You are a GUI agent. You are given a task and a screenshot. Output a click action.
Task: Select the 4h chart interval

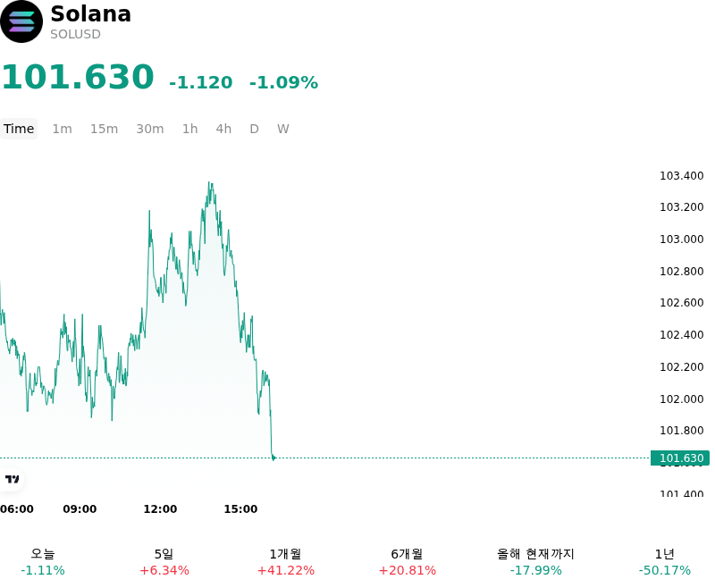pyautogui.click(x=223, y=129)
